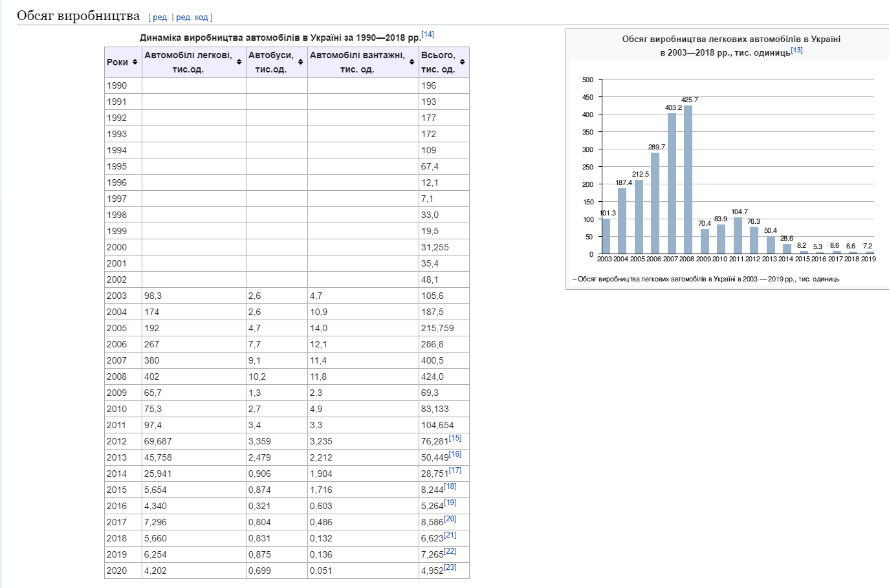This screenshot has width=889, height=588.
Task: Sort by Автомобілі вантажні column arrows
Action: (x=412, y=62)
